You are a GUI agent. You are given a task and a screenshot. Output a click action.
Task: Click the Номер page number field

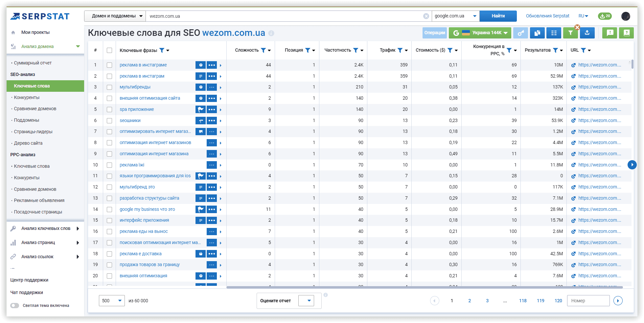coord(588,301)
